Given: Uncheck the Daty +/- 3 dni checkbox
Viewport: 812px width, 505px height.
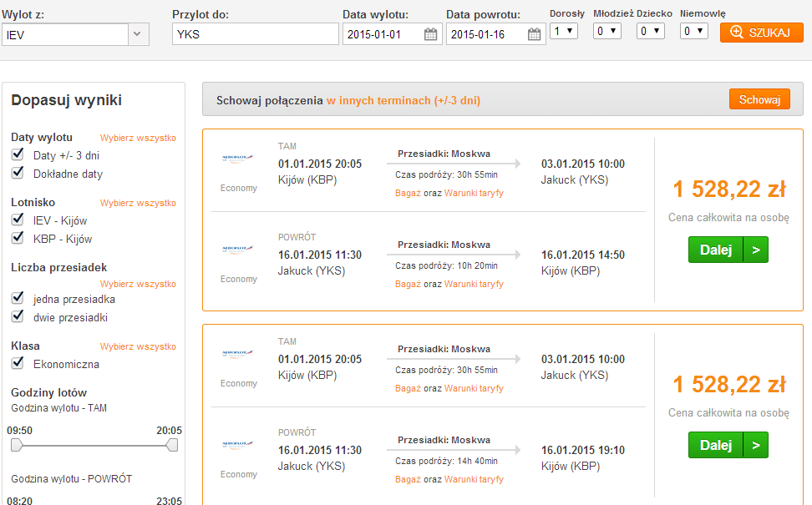Looking at the screenshot, I should coord(18,154).
